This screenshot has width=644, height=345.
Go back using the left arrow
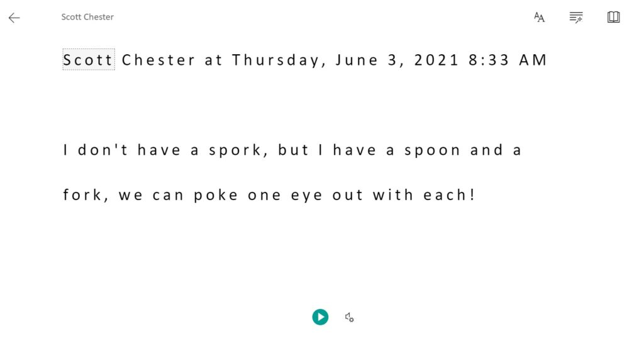14,17
